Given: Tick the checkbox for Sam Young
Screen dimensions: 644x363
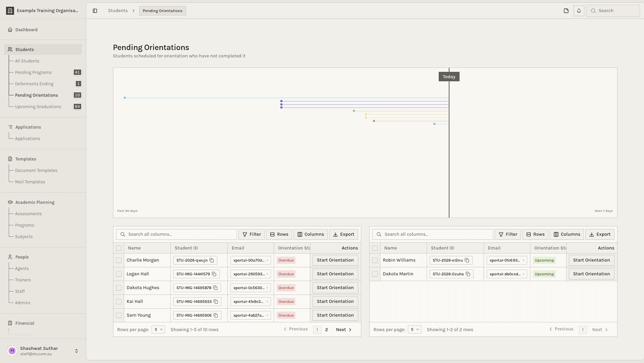Looking at the screenshot, I should [119, 315].
